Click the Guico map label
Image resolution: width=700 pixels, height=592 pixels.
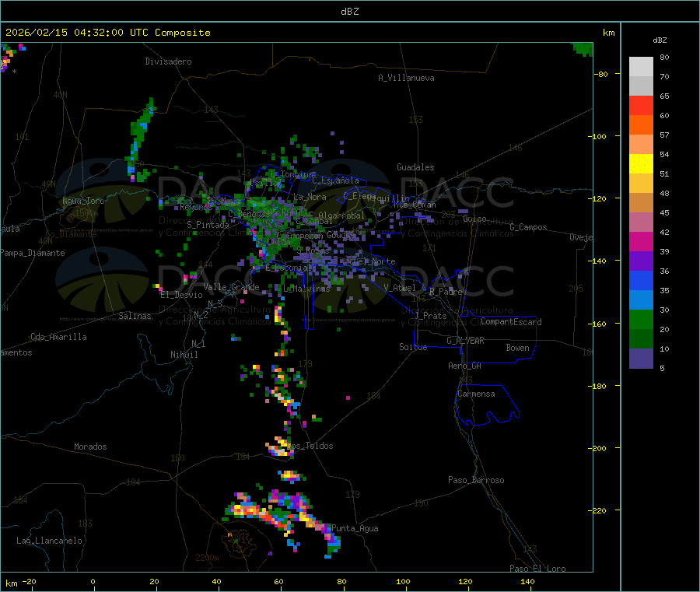[474, 219]
